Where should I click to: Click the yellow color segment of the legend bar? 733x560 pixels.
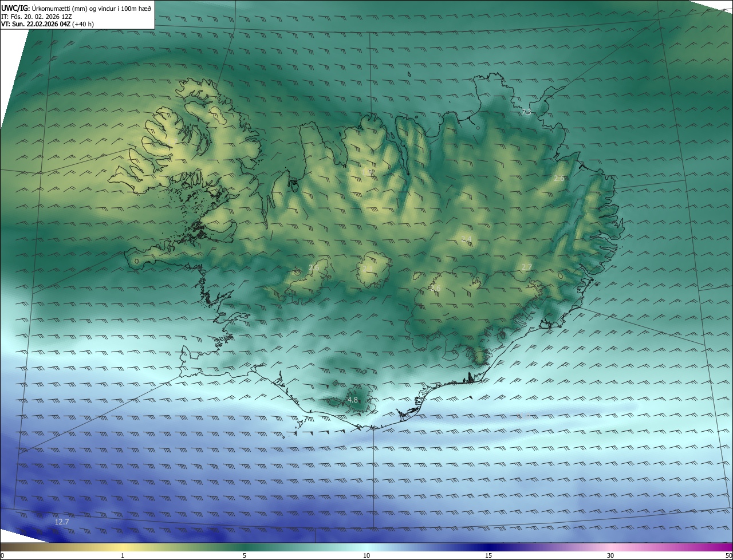[123, 547]
